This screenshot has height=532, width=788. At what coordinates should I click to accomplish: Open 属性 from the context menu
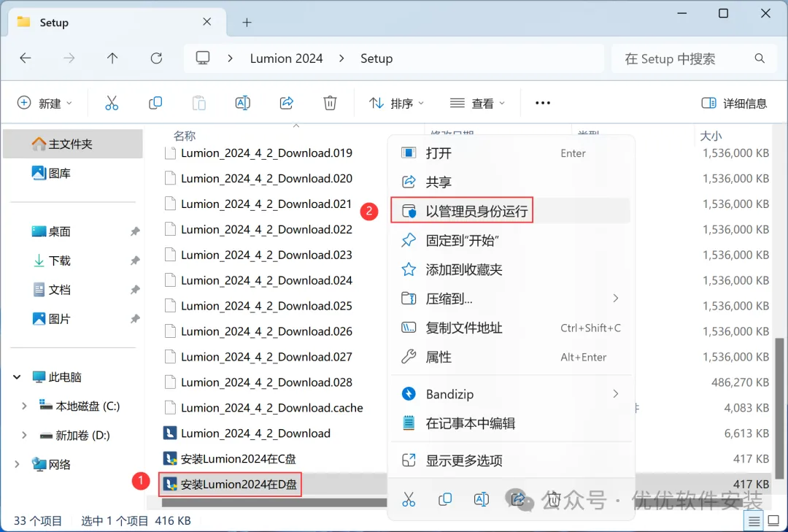tap(511, 357)
